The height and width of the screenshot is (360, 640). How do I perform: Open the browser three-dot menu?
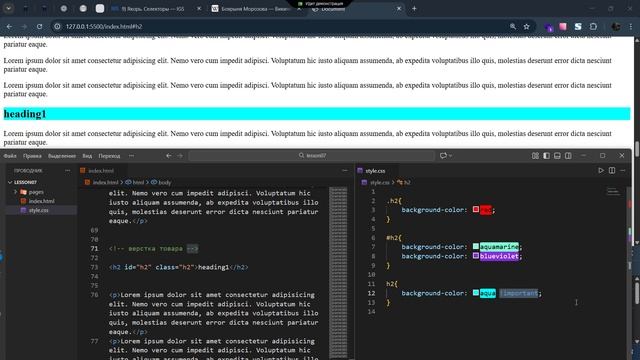631,27
